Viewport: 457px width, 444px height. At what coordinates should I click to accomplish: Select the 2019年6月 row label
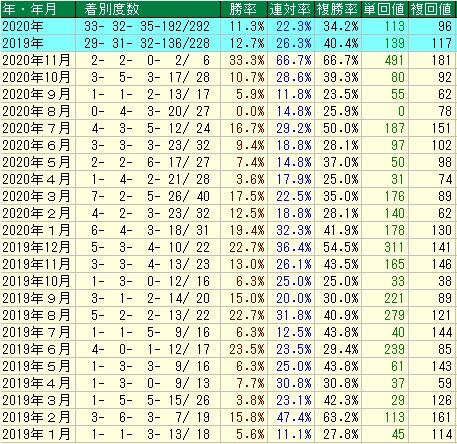[36, 349]
